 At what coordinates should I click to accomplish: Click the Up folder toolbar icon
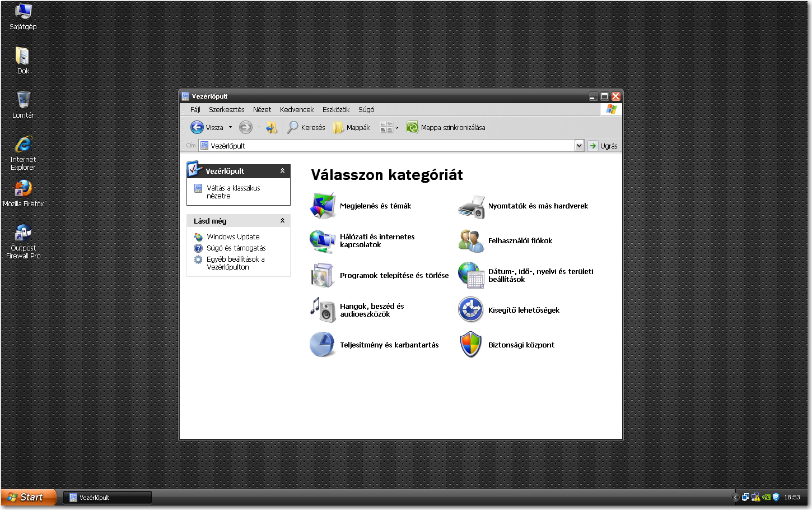(272, 128)
